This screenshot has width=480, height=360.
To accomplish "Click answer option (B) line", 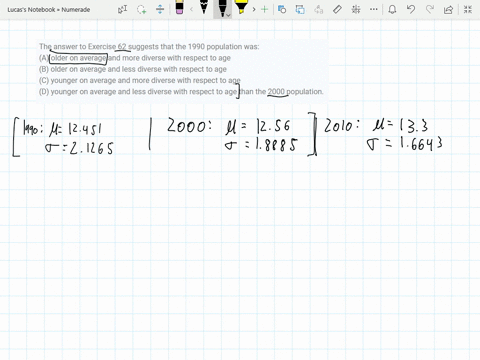I will 133,69.
